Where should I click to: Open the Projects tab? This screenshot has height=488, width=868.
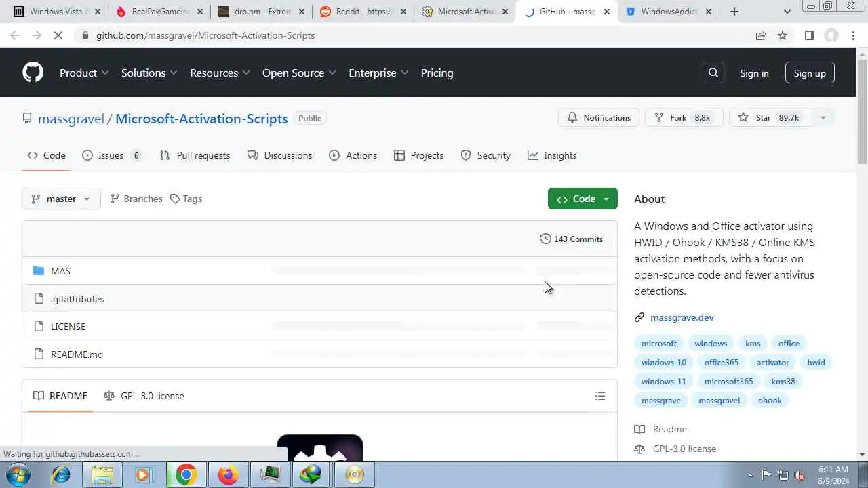pyautogui.click(x=418, y=155)
